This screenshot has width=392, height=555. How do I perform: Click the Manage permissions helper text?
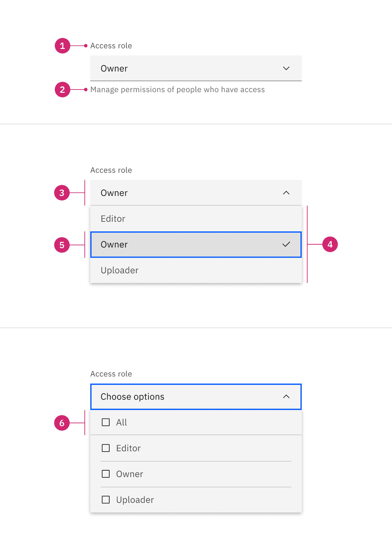click(177, 89)
